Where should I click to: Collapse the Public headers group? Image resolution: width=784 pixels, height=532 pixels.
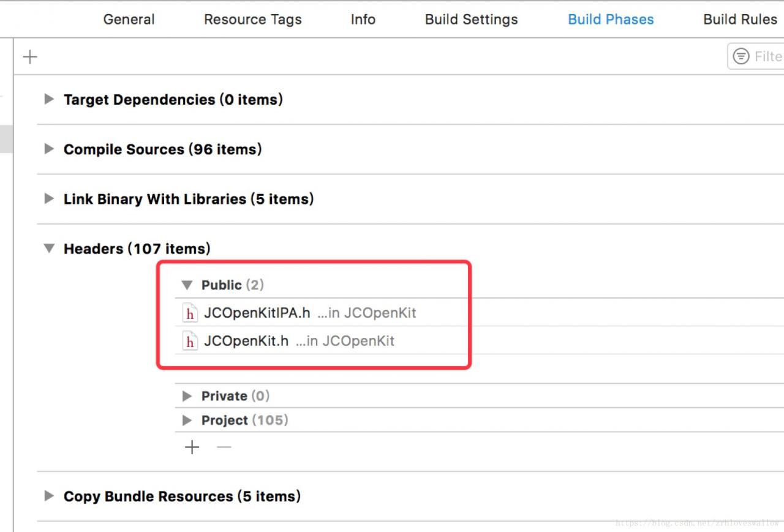pyautogui.click(x=187, y=285)
